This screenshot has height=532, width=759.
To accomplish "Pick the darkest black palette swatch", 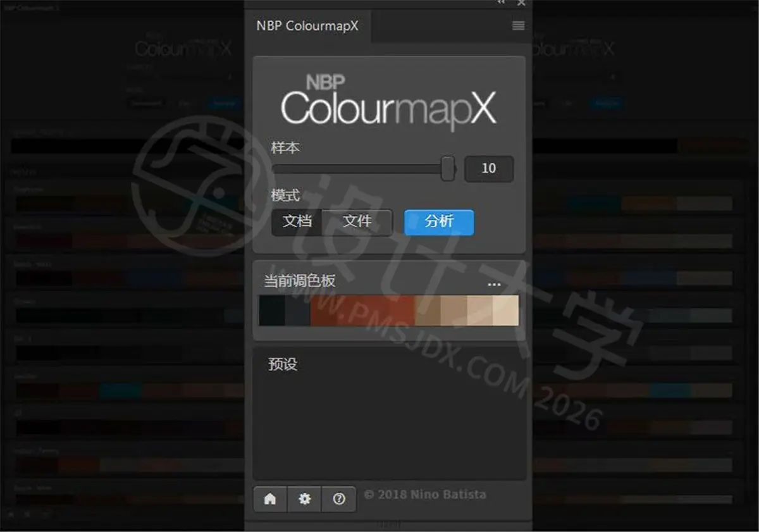I will [x=272, y=311].
